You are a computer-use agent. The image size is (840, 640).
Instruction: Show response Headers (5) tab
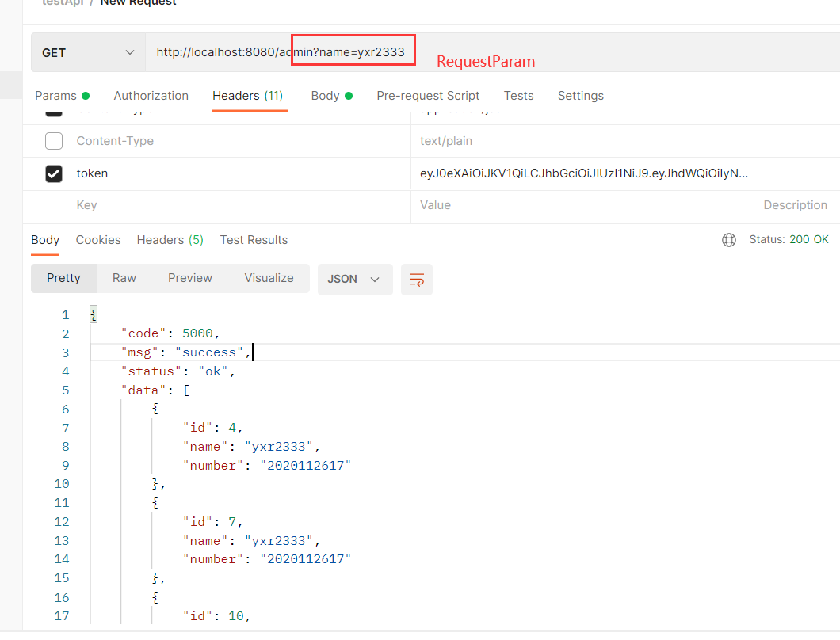pyautogui.click(x=170, y=240)
